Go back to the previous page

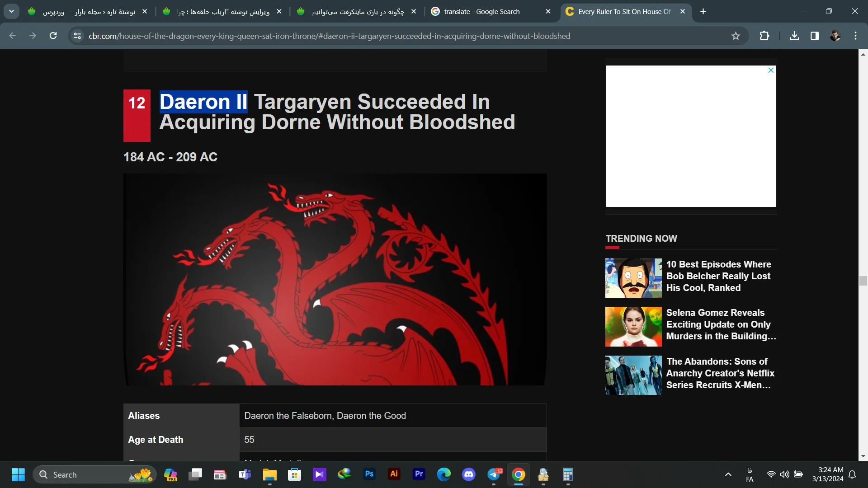(13, 36)
